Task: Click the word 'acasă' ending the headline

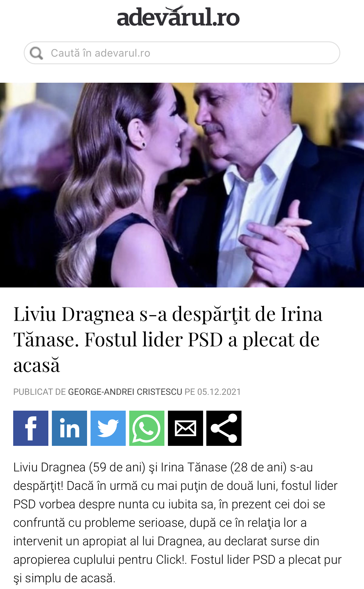Action: coord(37,365)
